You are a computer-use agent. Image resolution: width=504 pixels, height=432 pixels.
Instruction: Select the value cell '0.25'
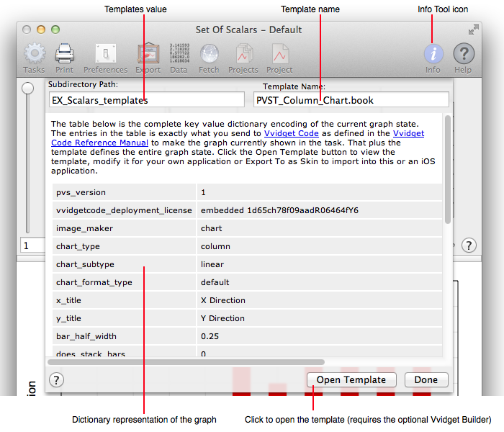320,336
